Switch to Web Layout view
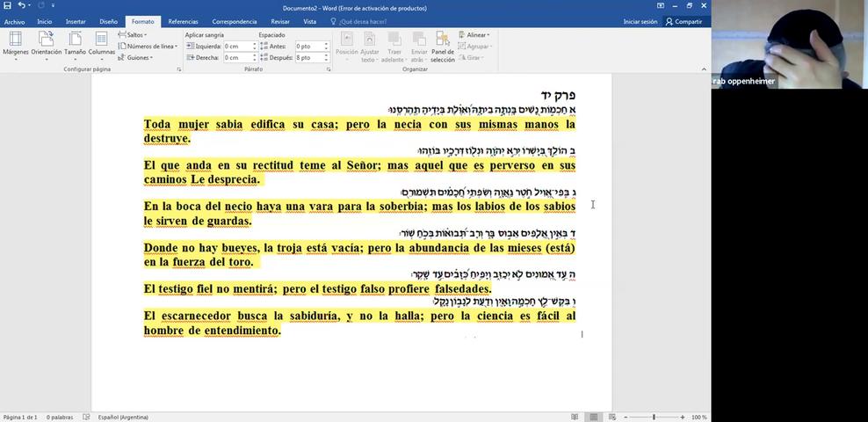 611,417
